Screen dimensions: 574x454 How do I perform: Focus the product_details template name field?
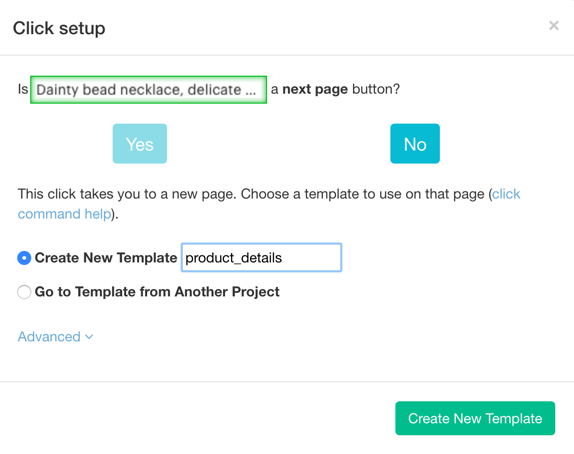tap(261, 257)
